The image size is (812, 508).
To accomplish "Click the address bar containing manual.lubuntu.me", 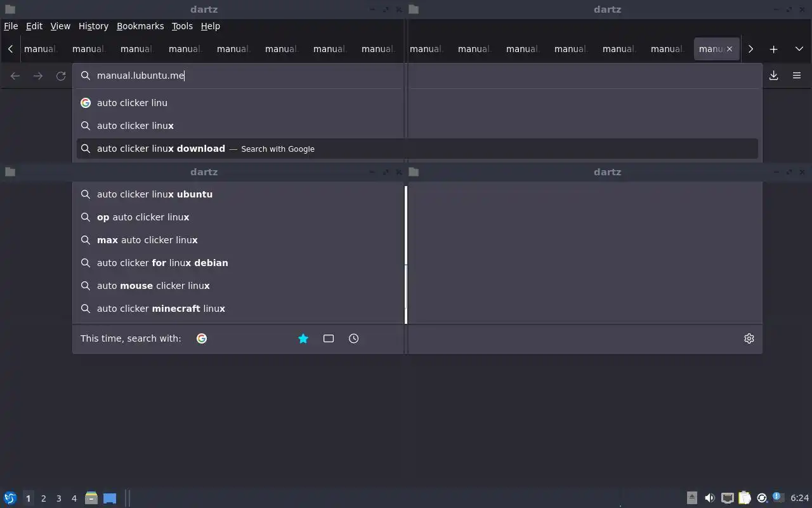I will 417,76.
